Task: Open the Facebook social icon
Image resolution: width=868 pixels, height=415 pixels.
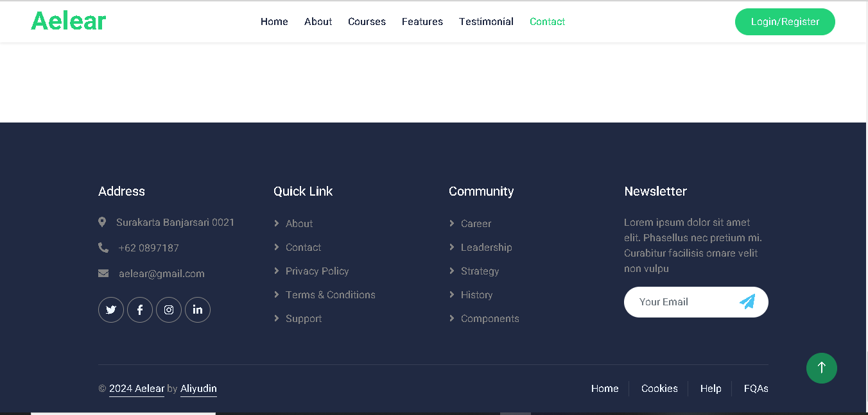Action: click(x=140, y=310)
